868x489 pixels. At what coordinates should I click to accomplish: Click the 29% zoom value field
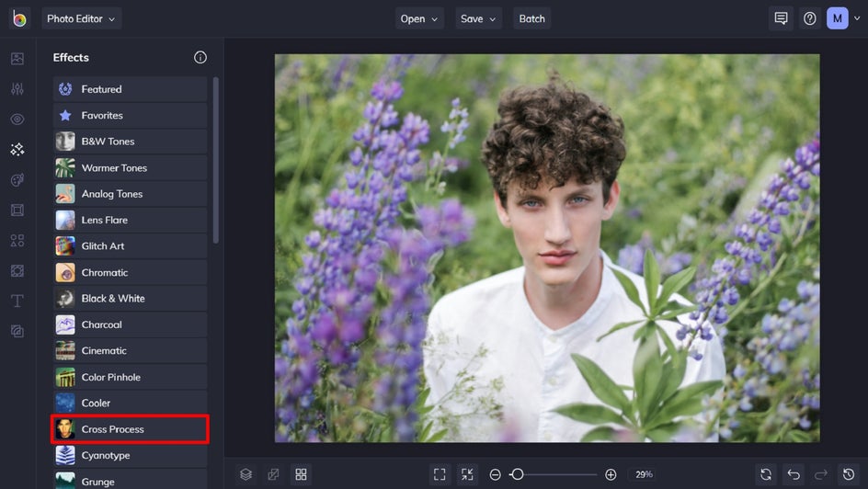(x=644, y=474)
